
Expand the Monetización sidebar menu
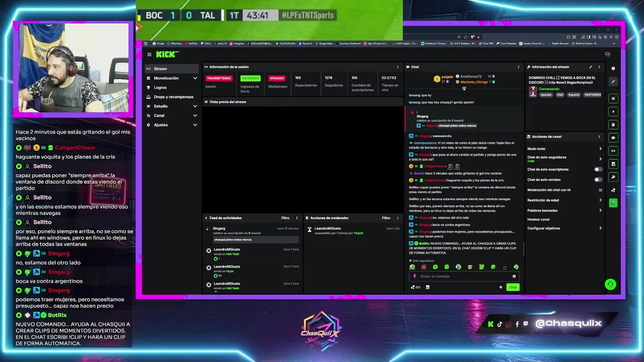(172, 78)
